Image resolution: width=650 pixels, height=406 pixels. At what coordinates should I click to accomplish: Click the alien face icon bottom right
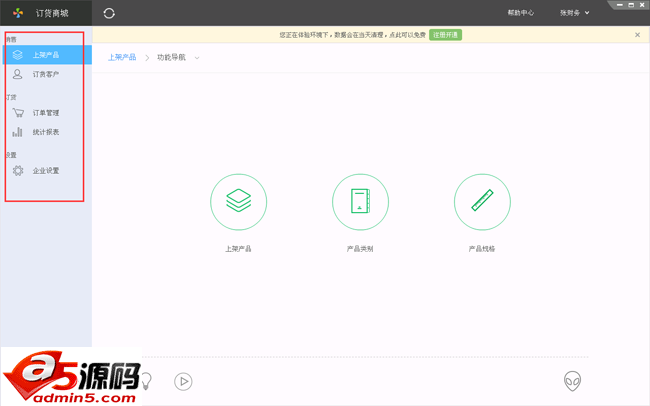[x=572, y=381]
